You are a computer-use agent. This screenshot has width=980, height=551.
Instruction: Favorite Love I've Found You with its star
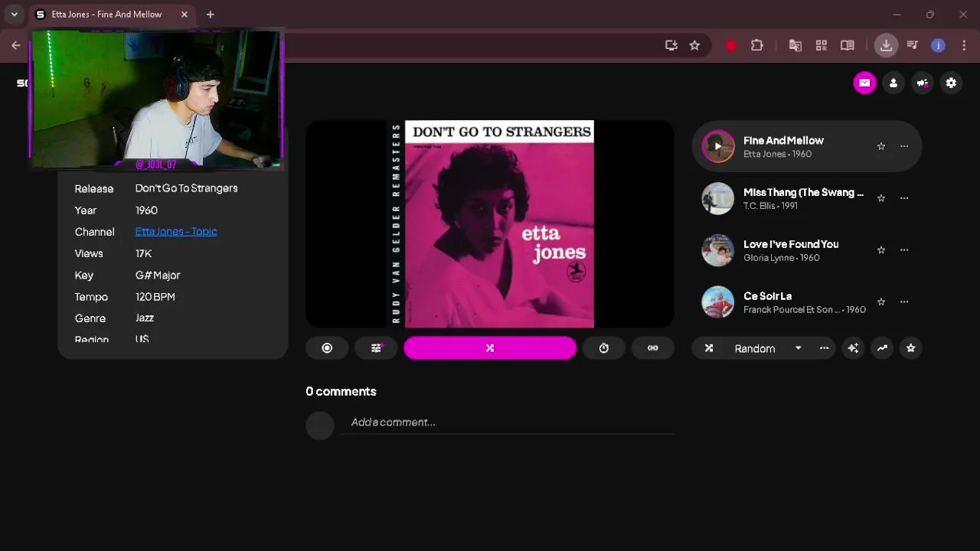(x=881, y=250)
